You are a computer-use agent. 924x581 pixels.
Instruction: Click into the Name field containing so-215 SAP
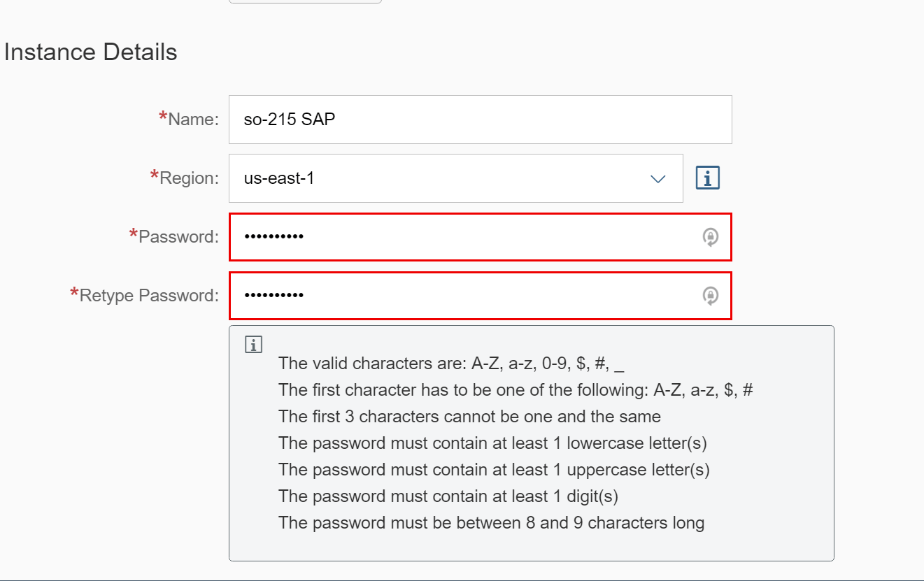[480, 120]
